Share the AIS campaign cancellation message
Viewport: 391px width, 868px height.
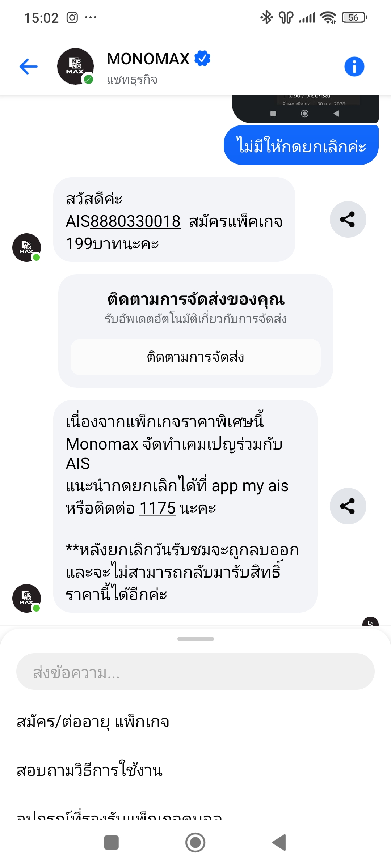pos(348,506)
